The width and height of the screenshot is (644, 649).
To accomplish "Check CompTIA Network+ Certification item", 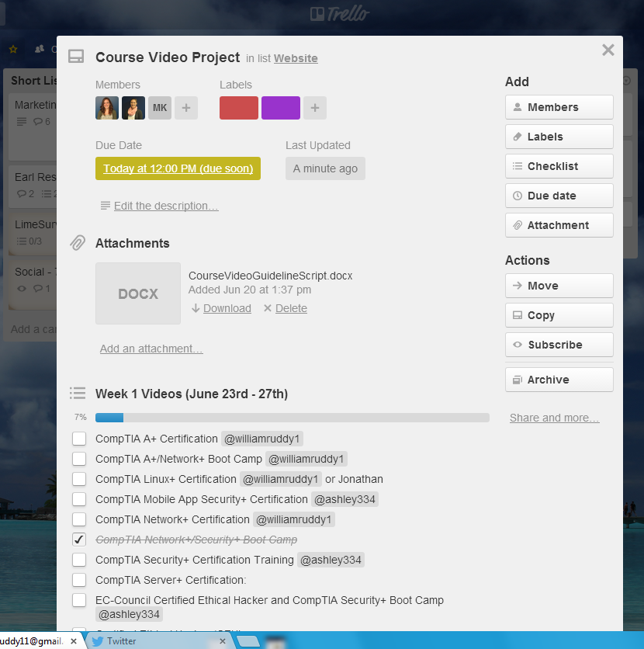I will (79, 519).
